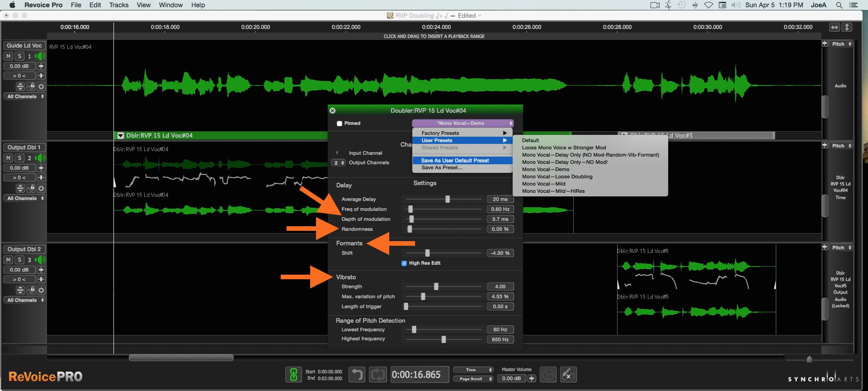Solo the Output Dbl 2 track
Screen dimensions: 868x391
coord(19,260)
